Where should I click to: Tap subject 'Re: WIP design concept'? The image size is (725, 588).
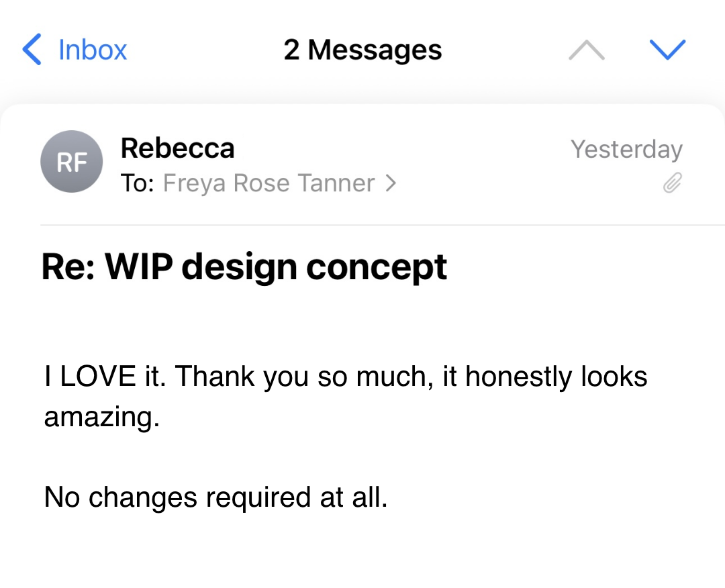[x=244, y=266]
